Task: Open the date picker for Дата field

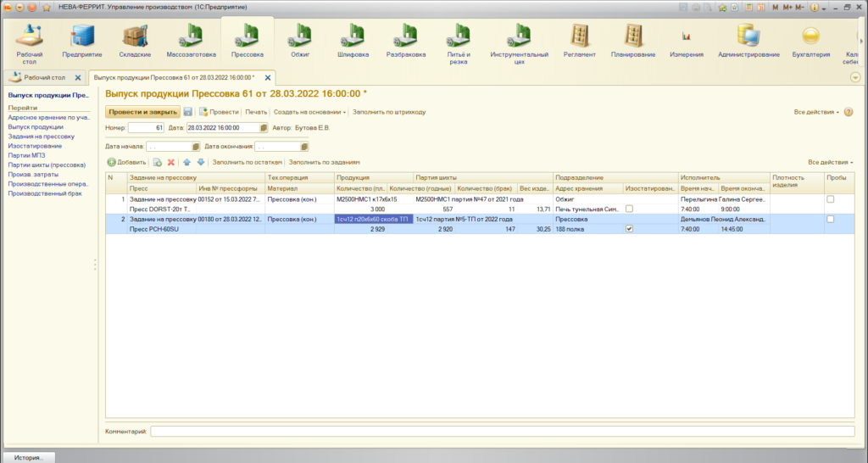Action: tap(264, 128)
